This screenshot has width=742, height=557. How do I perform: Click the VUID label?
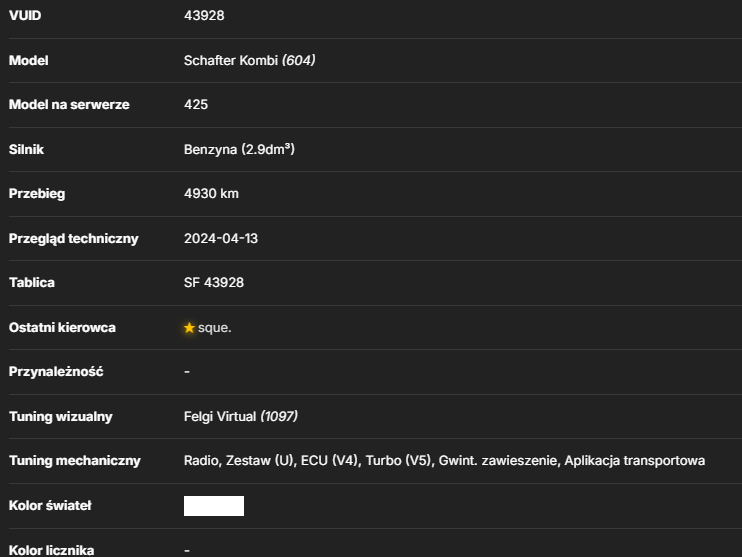pyautogui.click(x=25, y=16)
